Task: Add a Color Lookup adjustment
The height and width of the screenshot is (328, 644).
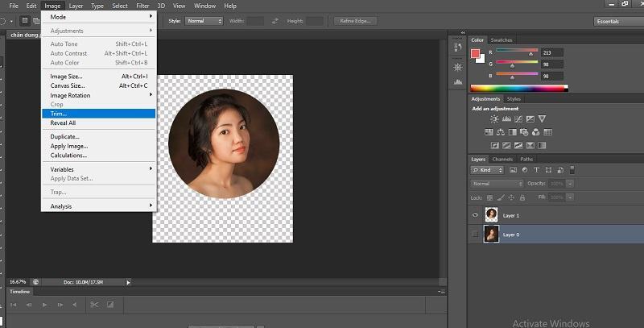Action: pos(547,132)
